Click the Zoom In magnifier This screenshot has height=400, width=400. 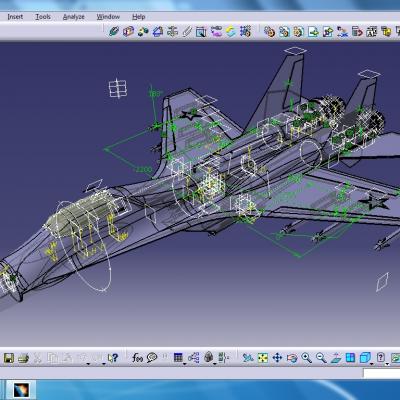click(306, 358)
